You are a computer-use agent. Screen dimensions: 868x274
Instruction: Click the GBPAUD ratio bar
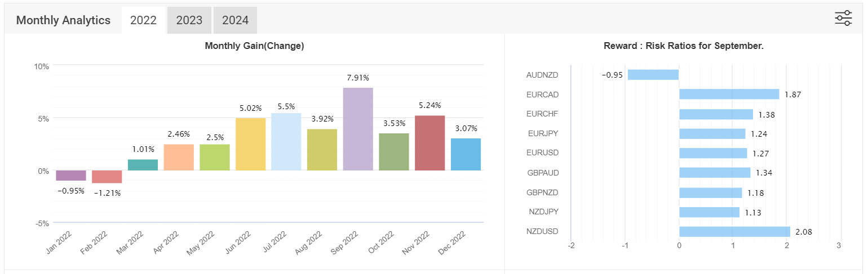(x=715, y=172)
